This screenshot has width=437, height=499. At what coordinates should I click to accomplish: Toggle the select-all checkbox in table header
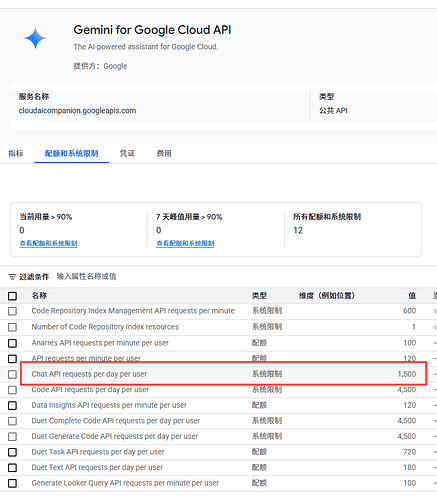pyautogui.click(x=12, y=296)
